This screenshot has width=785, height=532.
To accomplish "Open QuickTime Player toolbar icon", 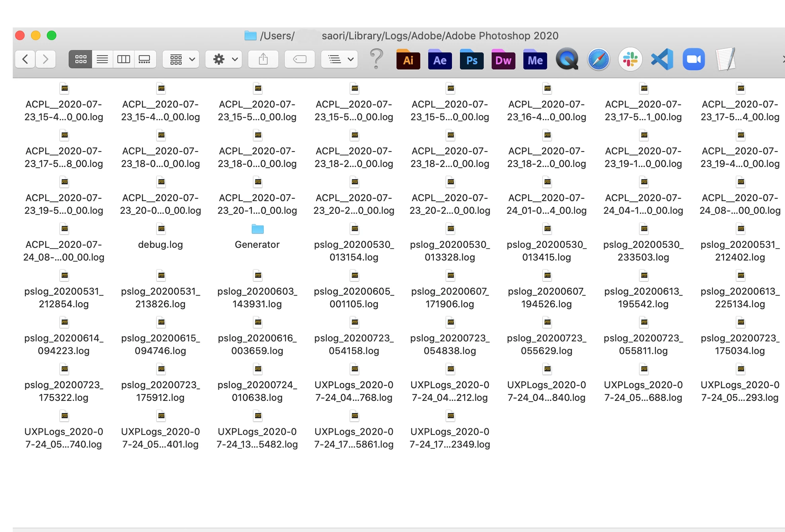I will (x=566, y=60).
